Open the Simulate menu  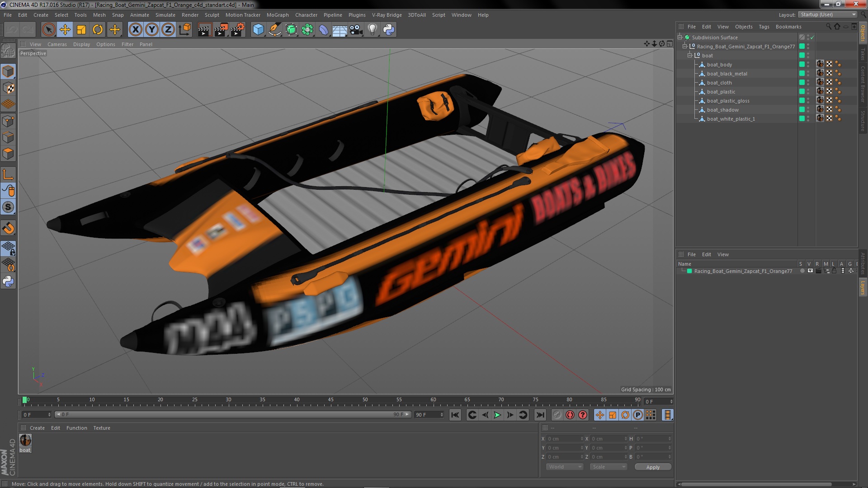(x=165, y=15)
